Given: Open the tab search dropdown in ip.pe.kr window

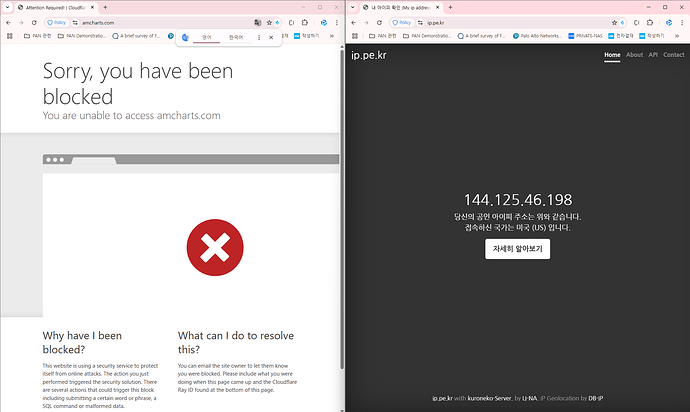Looking at the screenshot, I should coord(352,7).
